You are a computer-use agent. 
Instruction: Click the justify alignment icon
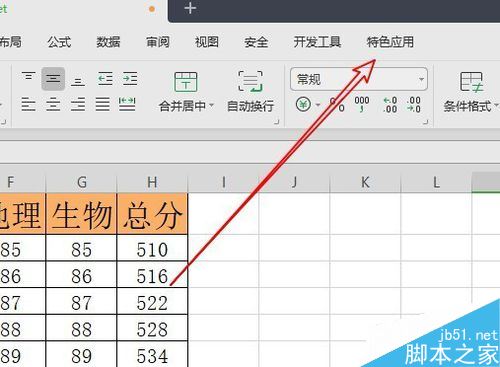(x=102, y=104)
